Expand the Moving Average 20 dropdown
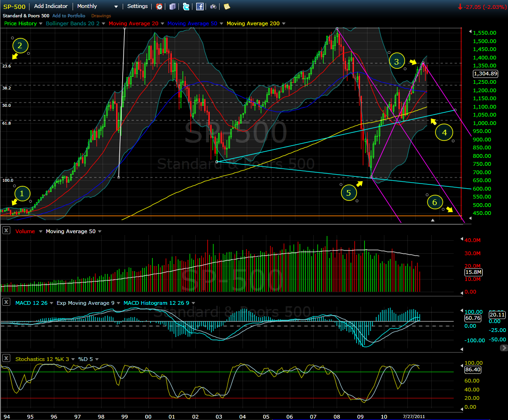The height and width of the screenshot is (420, 508). (162, 24)
